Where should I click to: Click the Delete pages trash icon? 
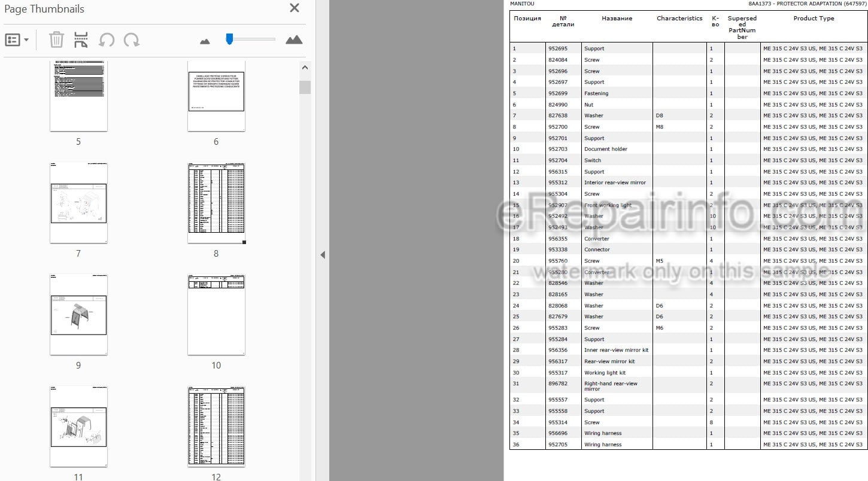[56, 40]
